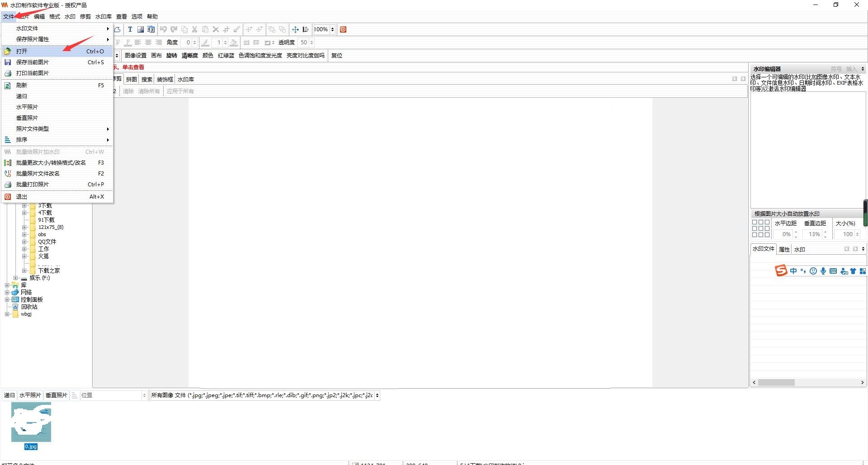Click the delete X icon in toolbar

(216, 29)
